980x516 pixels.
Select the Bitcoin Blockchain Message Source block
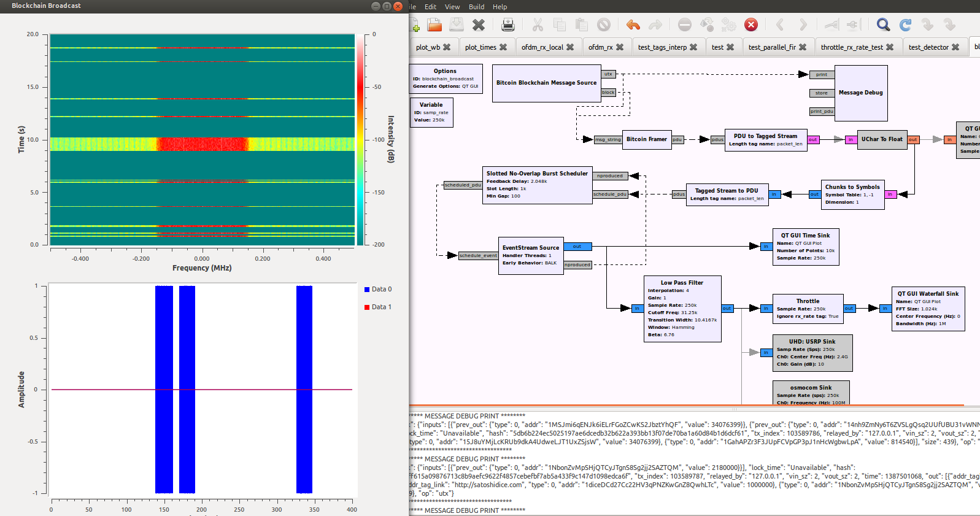tap(546, 83)
